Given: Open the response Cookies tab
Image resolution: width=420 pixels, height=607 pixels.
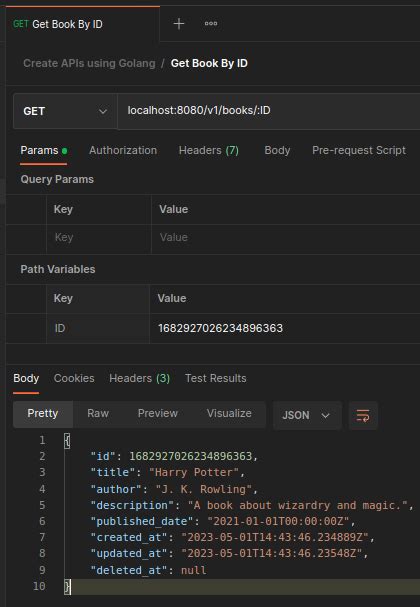Looking at the screenshot, I should (x=74, y=378).
